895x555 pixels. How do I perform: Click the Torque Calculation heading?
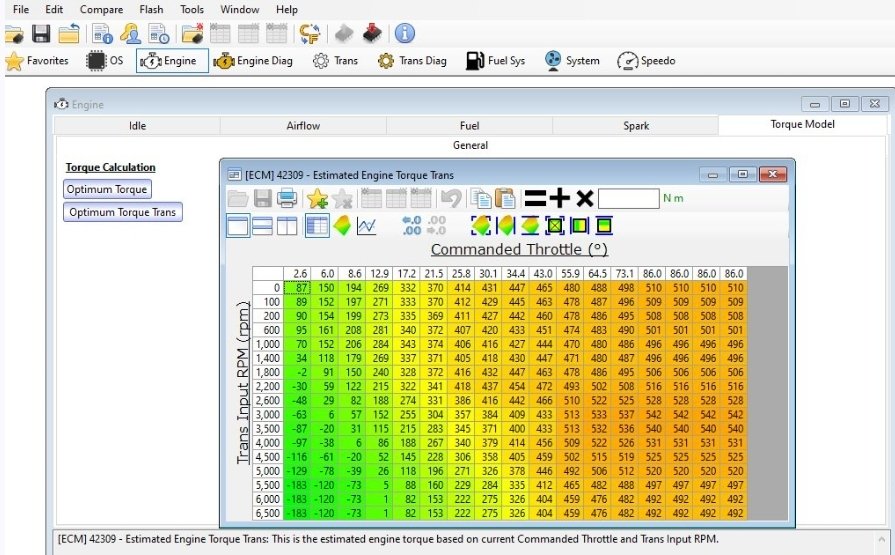[x=111, y=167]
